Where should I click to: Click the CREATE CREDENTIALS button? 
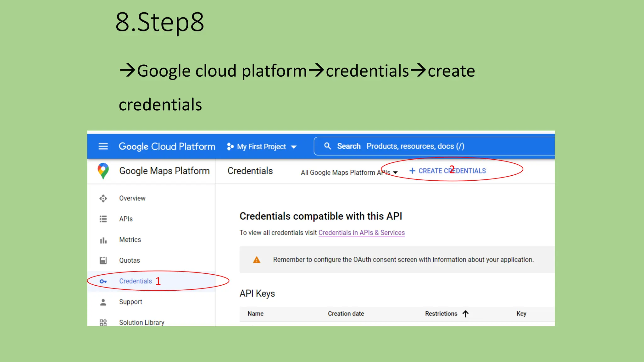click(x=447, y=171)
